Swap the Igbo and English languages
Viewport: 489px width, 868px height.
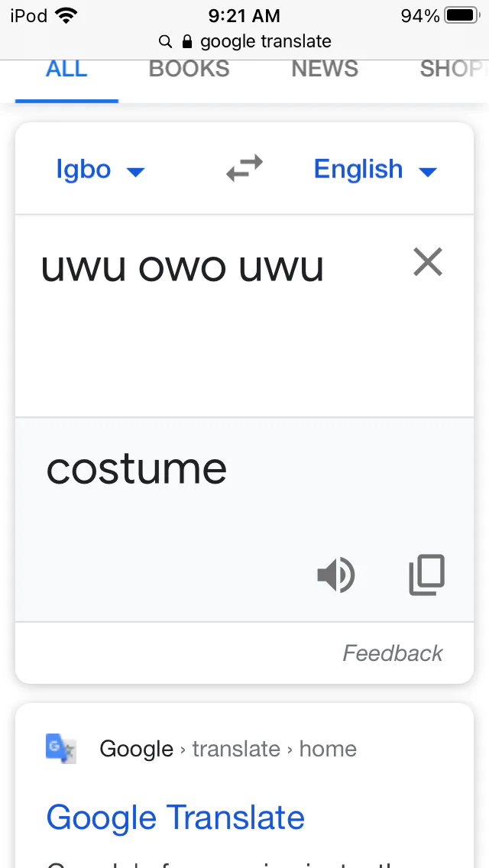click(x=244, y=169)
